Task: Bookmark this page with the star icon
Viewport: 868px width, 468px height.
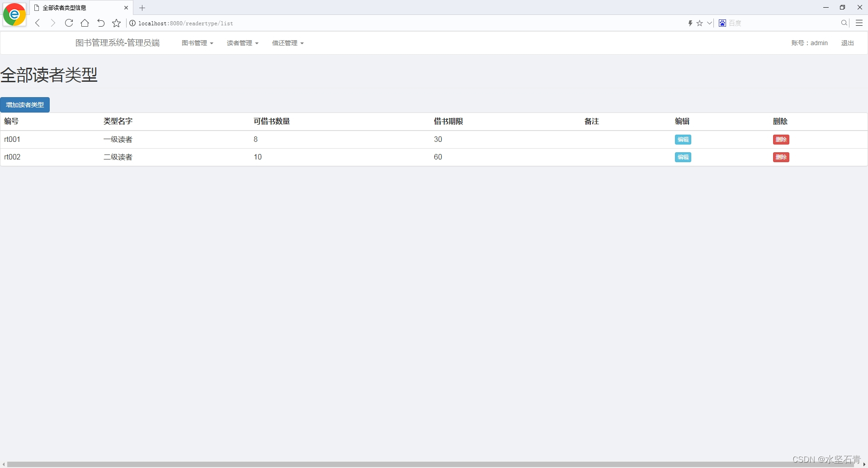Action: pyautogui.click(x=116, y=23)
